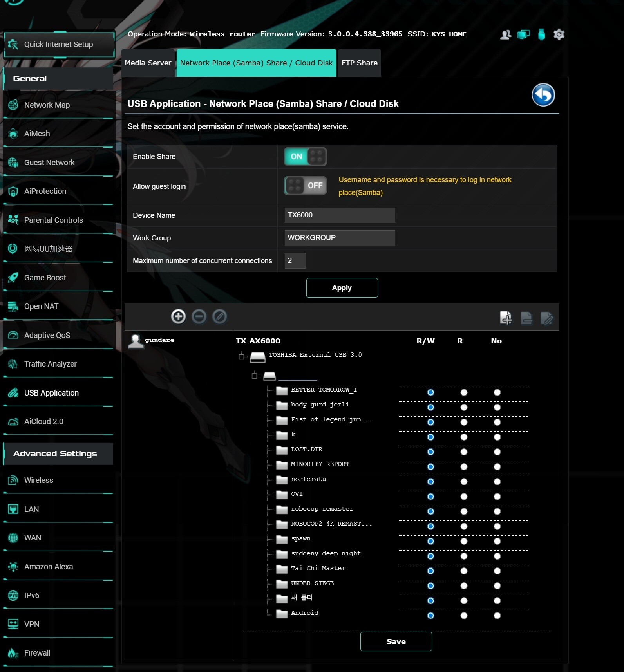This screenshot has height=672, width=624.
Task: Click the Firewall flame icon
Action: pyautogui.click(x=13, y=653)
